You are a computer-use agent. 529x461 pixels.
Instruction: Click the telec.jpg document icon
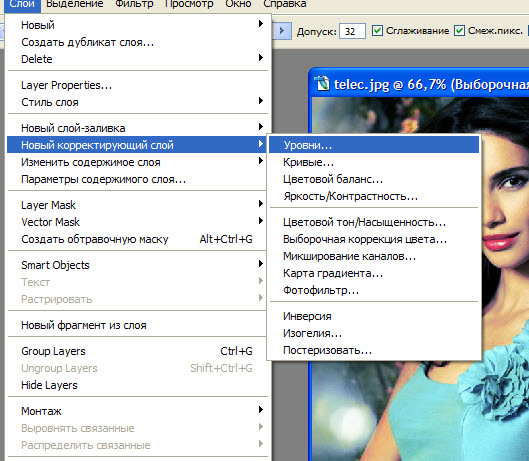[x=322, y=83]
